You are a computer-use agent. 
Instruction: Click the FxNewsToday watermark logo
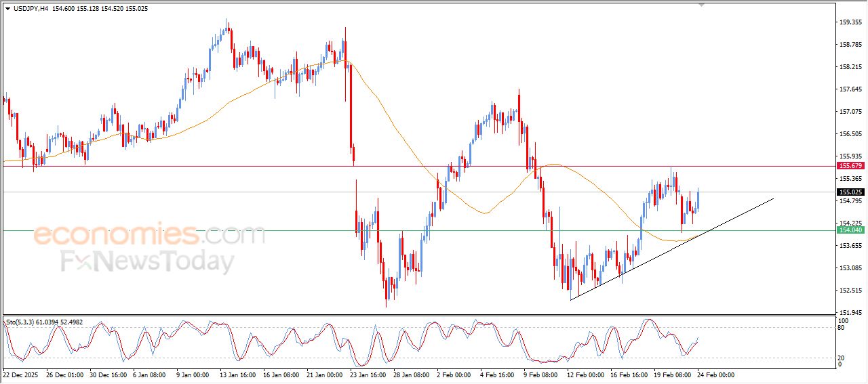[148, 261]
